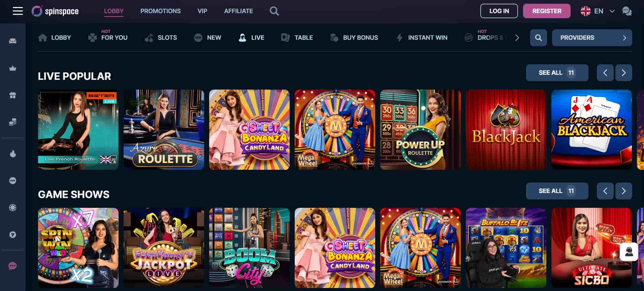This screenshot has width=644, height=291.
Task: Click the category bar right chevron
Action: [517, 38]
